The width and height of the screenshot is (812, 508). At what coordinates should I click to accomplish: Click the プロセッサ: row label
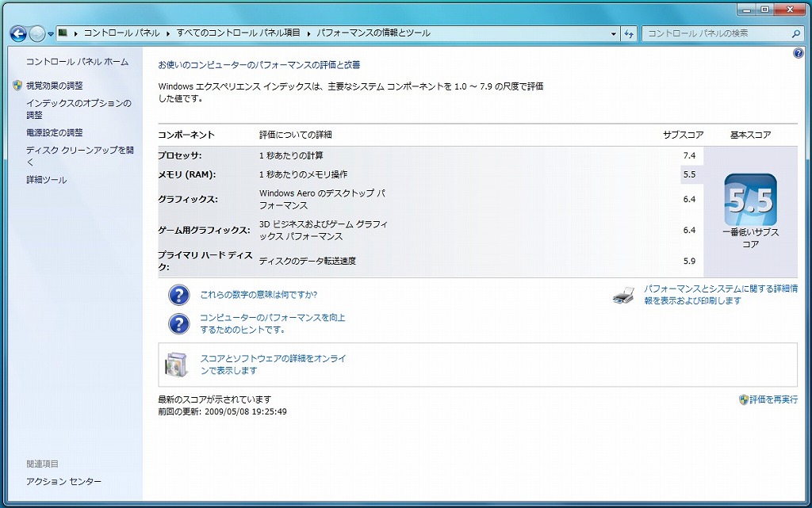(x=180, y=155)
